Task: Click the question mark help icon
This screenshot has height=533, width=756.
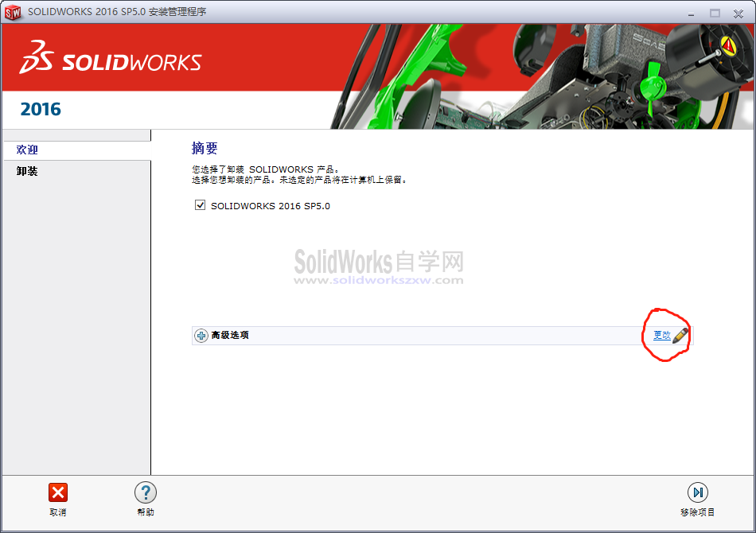Action: point(146,492)
